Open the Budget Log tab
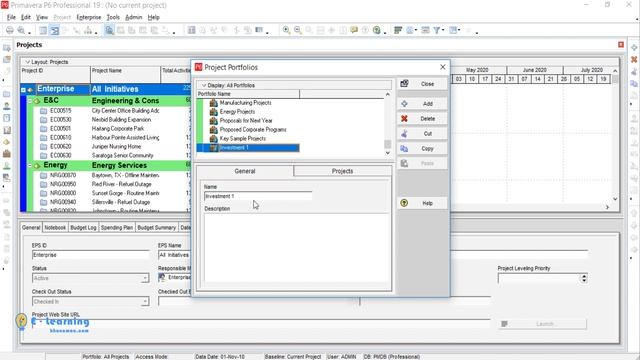The height and width of the screenshot is (360, 640). coord(83,227)
